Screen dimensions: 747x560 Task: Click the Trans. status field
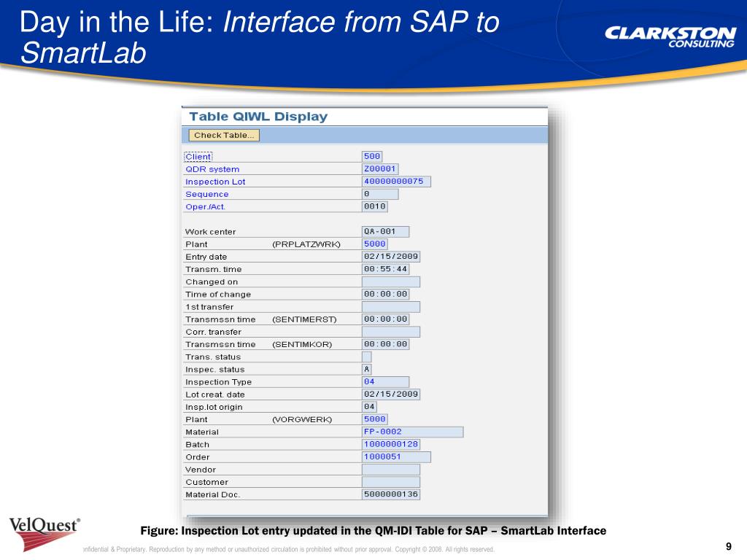click(x=367, y=357)
